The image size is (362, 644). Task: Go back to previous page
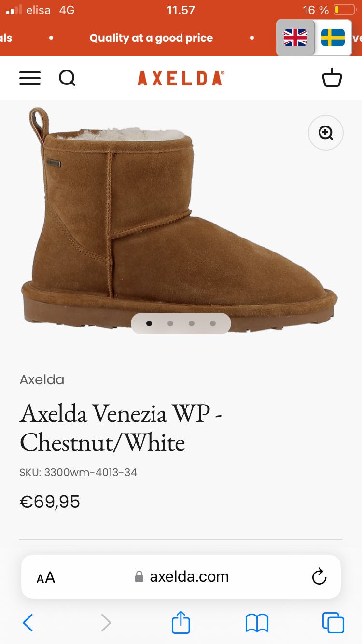pyautogui.click(x=28, y=623)
